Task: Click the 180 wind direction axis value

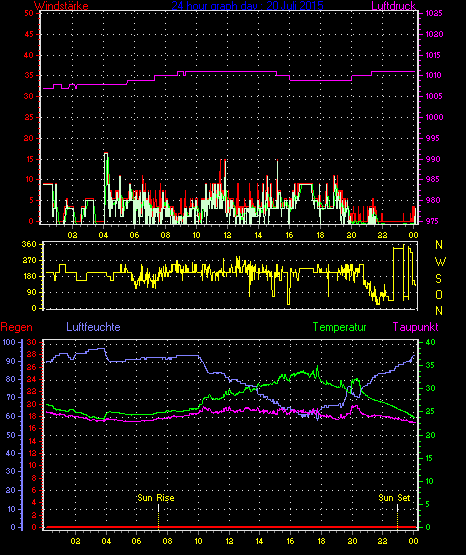Action: (x=29, y=276)
